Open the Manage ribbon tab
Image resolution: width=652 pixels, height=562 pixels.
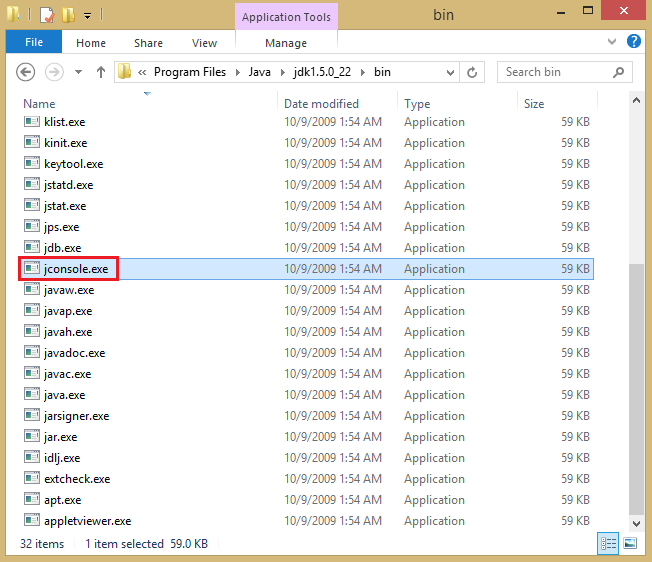pyautogui.click(x=286, y=43)
